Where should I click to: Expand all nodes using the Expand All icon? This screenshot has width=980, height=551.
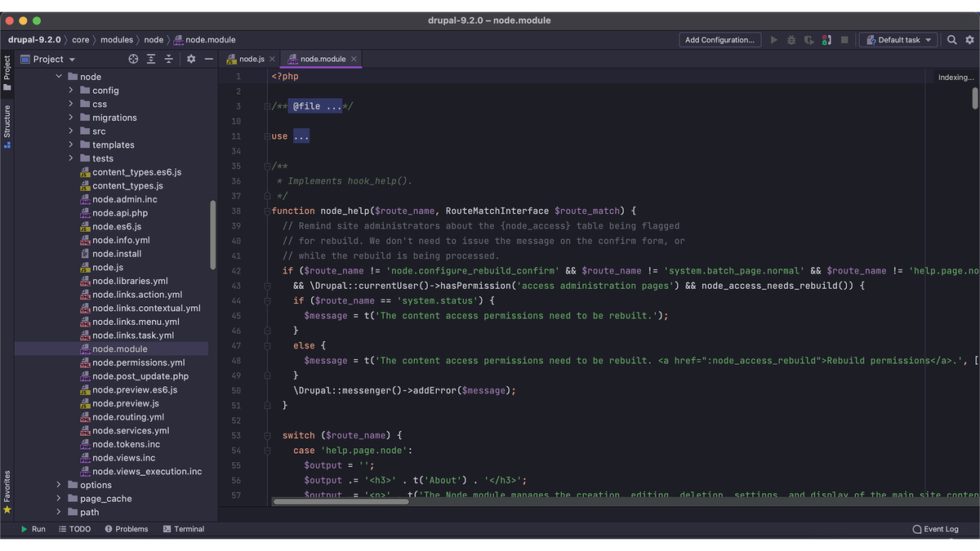[149, 58]
